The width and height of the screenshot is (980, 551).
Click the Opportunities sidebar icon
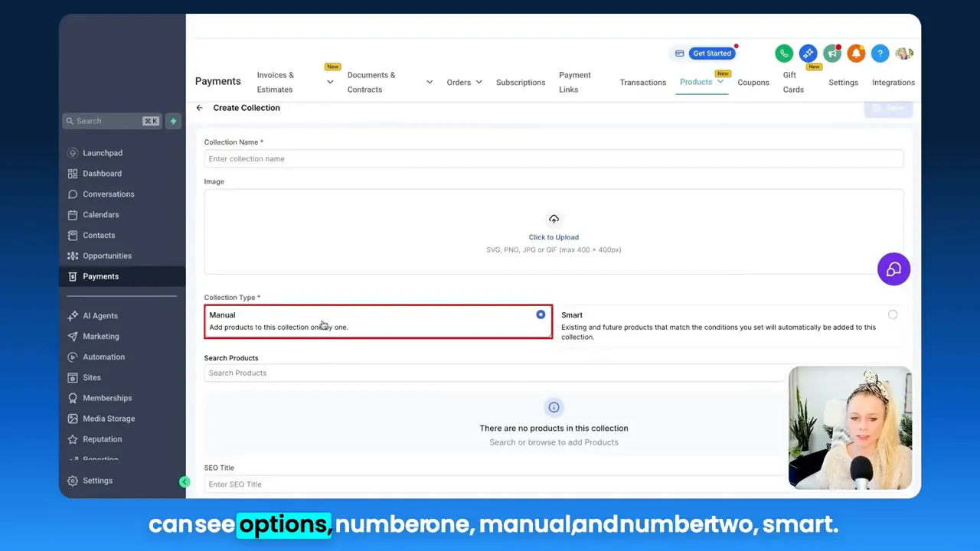[73, 256]
